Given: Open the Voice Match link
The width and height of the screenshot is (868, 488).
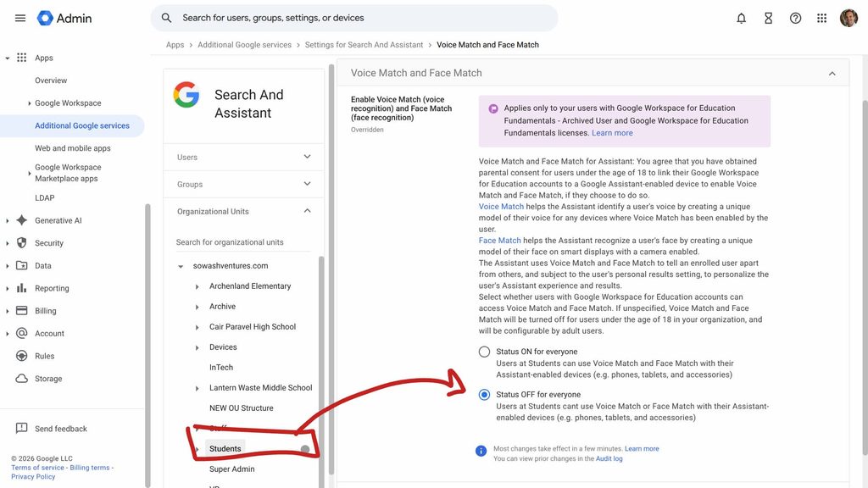Looking at the screenshot, I should [x=501, y=207].
